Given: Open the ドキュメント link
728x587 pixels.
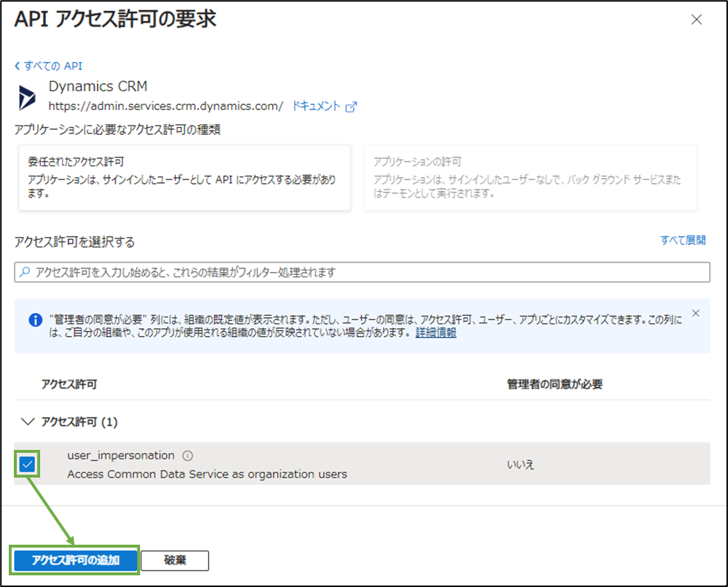Looking at the screenshot, I should pos(317,106).
